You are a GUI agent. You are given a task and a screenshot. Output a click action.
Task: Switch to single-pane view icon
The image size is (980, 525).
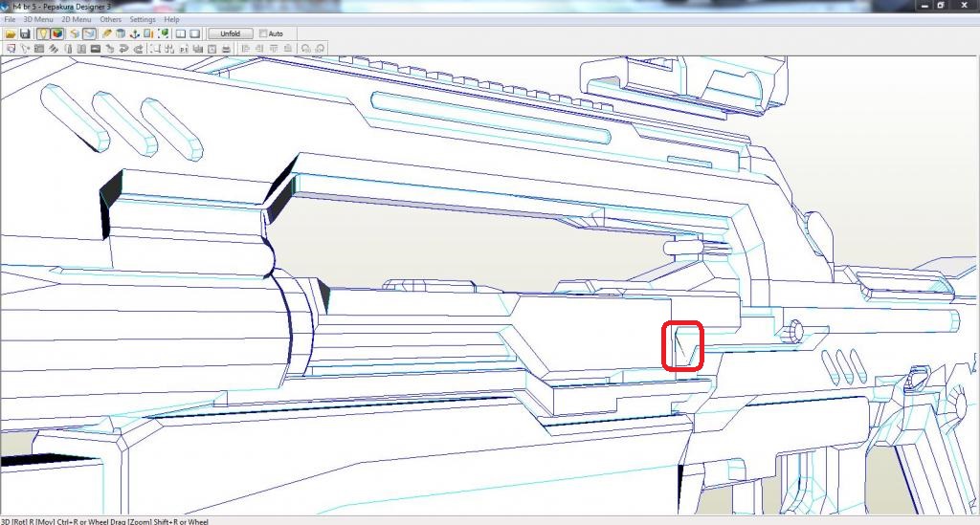click(x=195, y=33)
